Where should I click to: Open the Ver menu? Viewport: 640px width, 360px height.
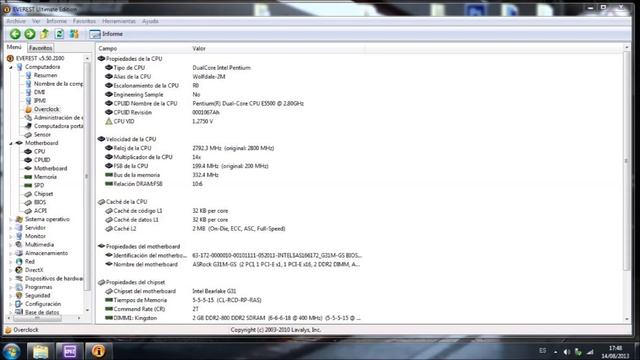pyautogui.click(x=36, y=21)
